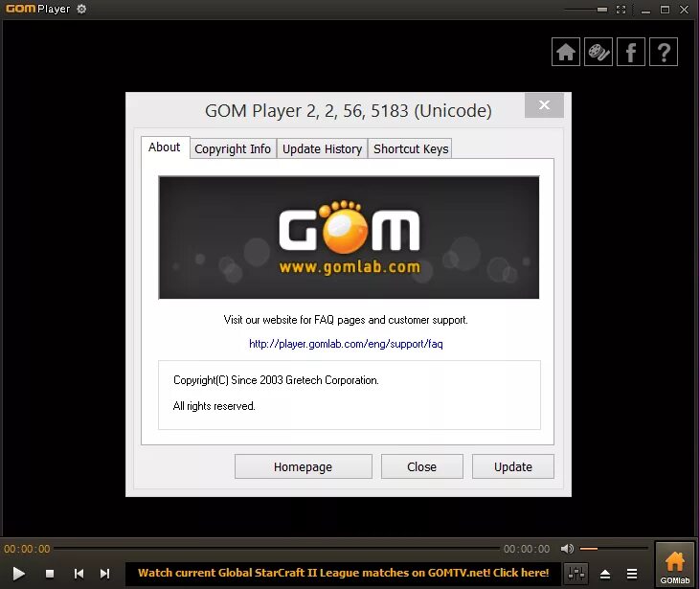
Task: Open the Facebook icon button
Action: 631,52
